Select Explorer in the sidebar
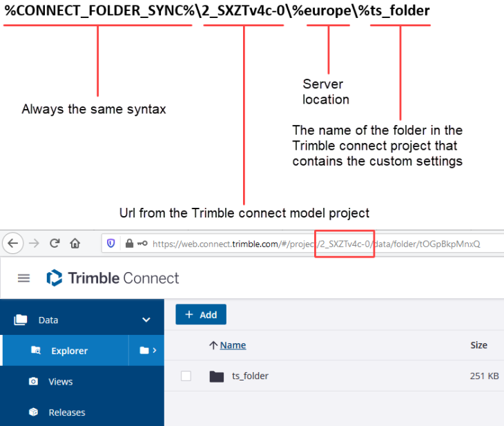 coord(64,351)
